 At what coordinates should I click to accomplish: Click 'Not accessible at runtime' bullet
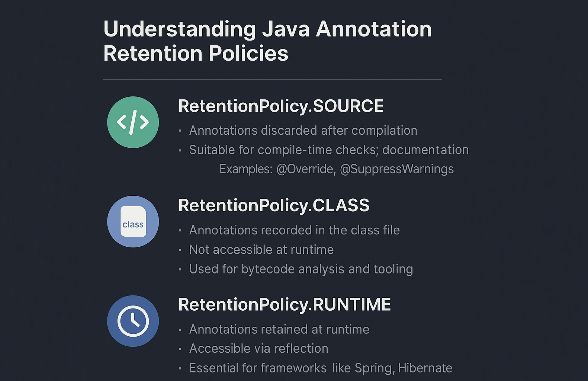(261, 250)
